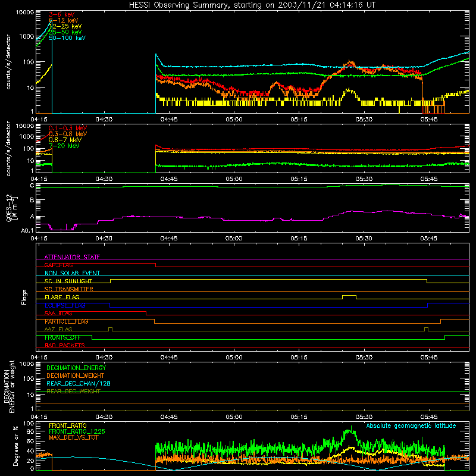Click the 05:00 tick under the MeV plot
Viewport: 476px width, 476px height.
(234, 179)
